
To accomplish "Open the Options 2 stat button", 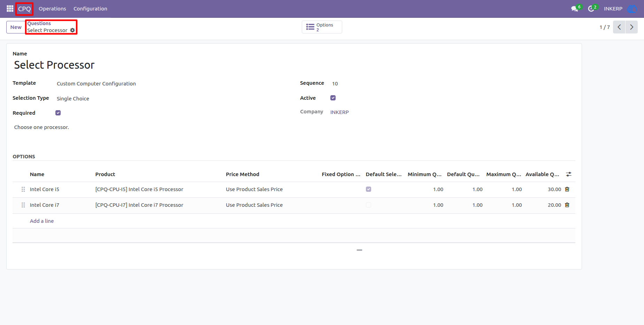I will [322, 27].
